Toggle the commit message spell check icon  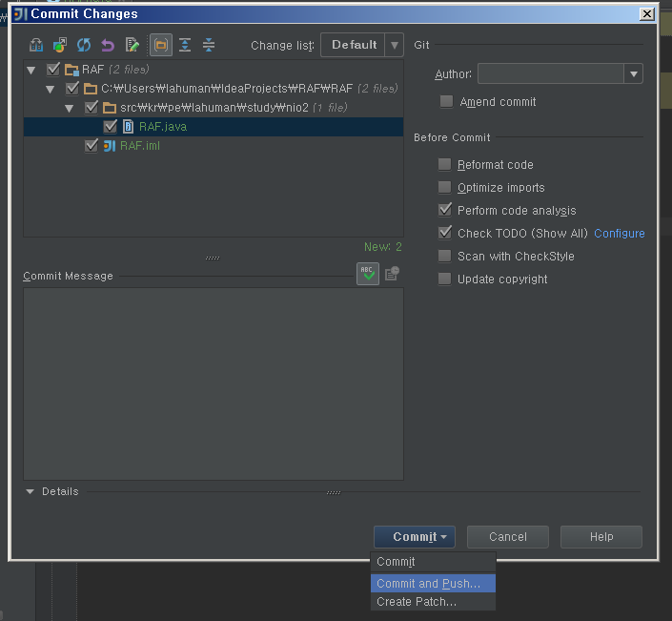pos(368,274)
